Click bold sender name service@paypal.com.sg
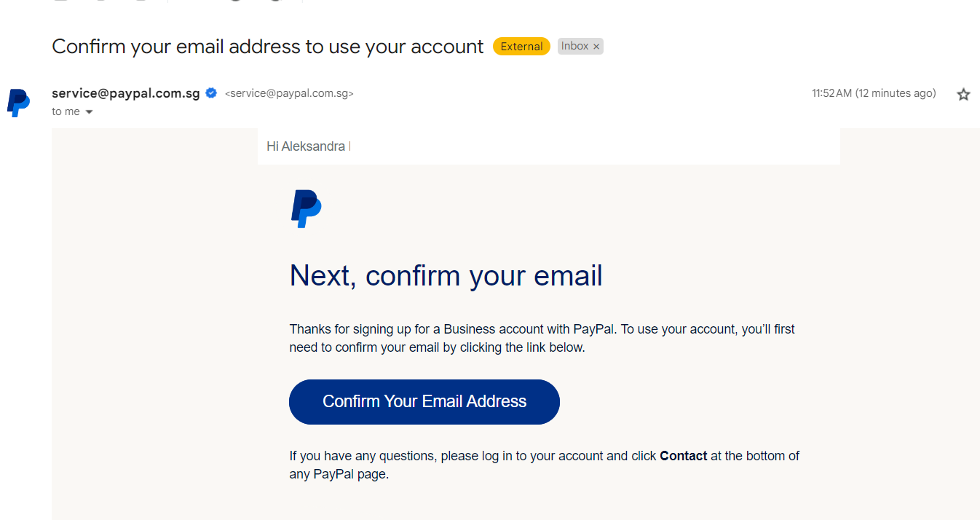The width and height of the screenshot is (980, 520). pyautogui.click(x=126, y=93)
